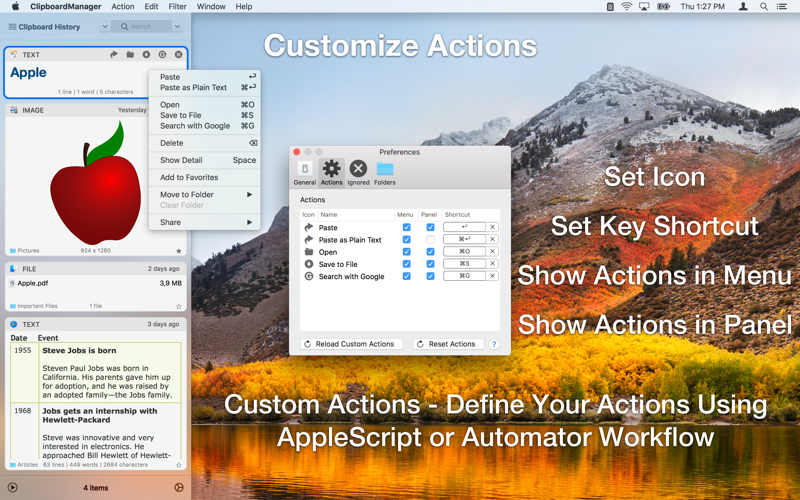
Task: Click the list icon beside Clipboard History
Action: pos(12,27)
